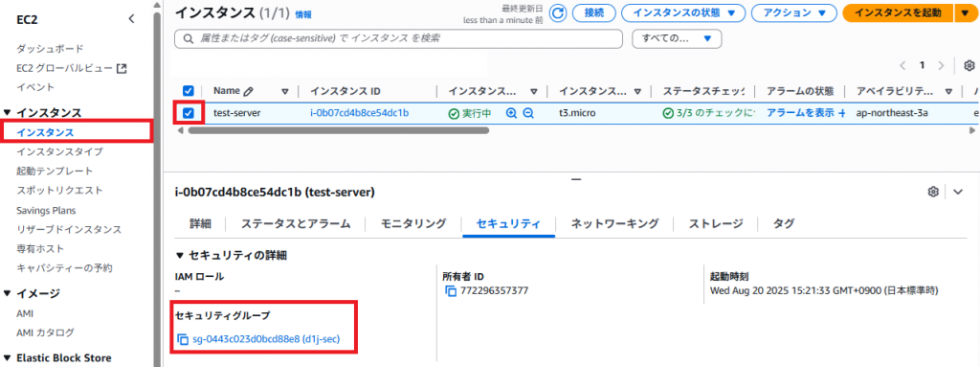
Task: Open スポットリクエスト in sidebar
Action: point(60,191)
